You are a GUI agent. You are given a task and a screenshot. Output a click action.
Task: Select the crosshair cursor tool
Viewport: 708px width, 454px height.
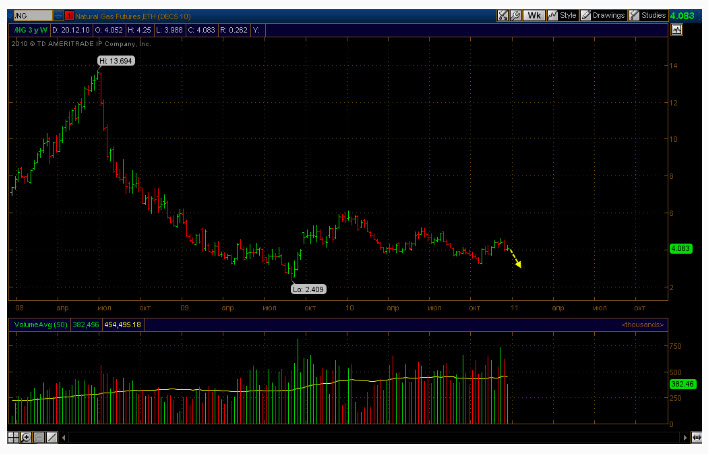(13, 437)
